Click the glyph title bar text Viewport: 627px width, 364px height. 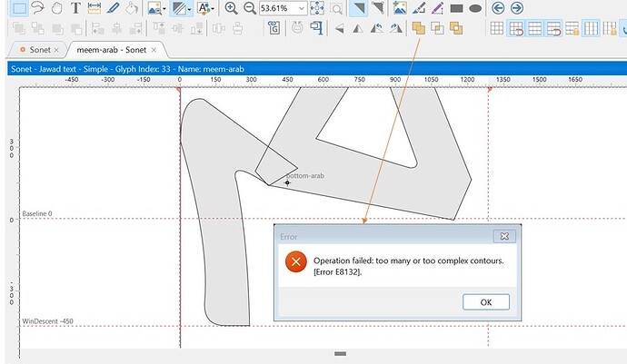[x=127, y=69]
